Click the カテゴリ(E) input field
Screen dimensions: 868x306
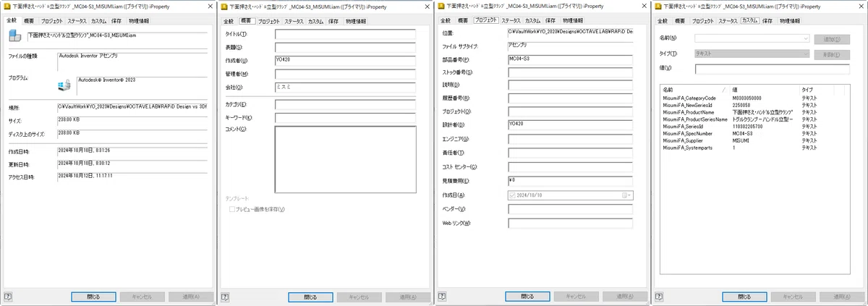tap(345, 104)
